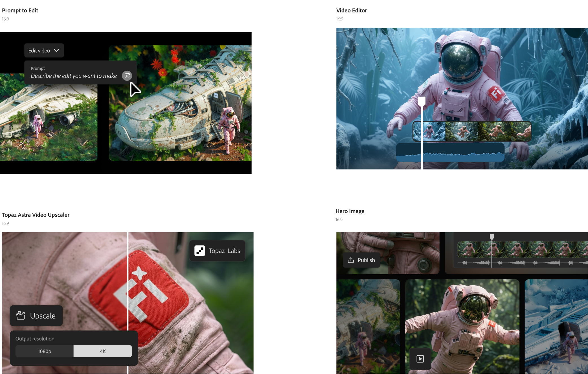Click the overgrown spaceship thumbnail in Hero Image

[x=368, y=327]
